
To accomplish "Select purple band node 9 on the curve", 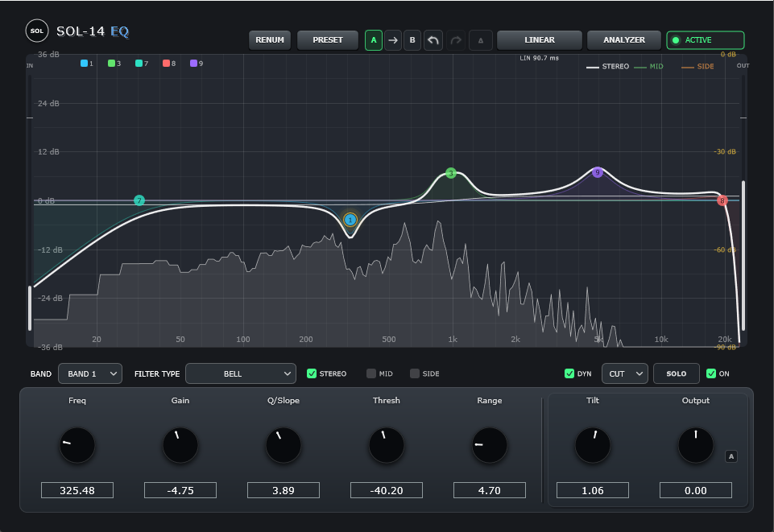I will [598, 172].
